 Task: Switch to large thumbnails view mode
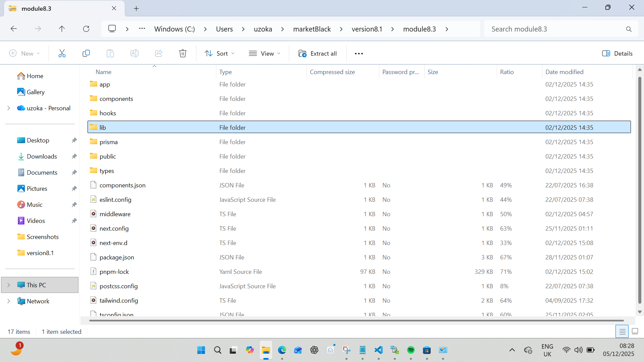(635, 331)
